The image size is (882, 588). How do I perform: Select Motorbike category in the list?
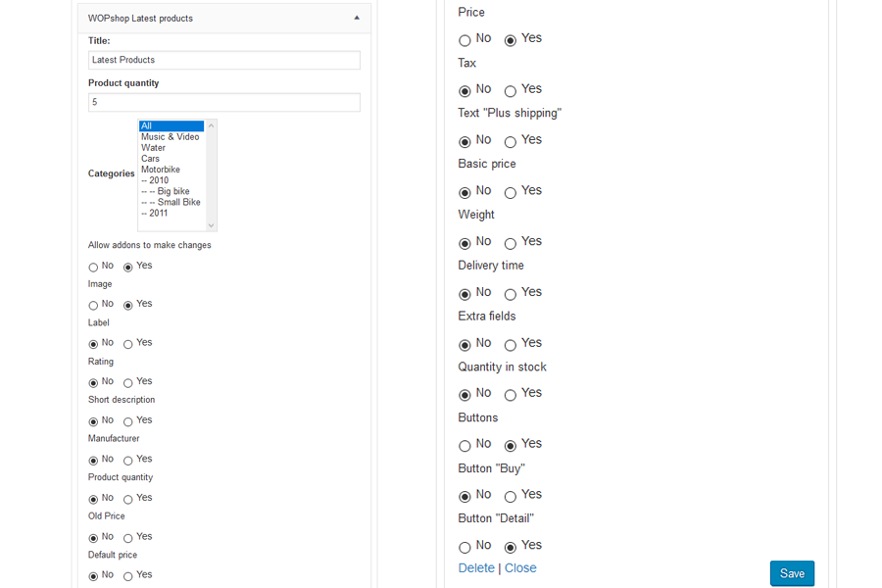coord(161,170)
